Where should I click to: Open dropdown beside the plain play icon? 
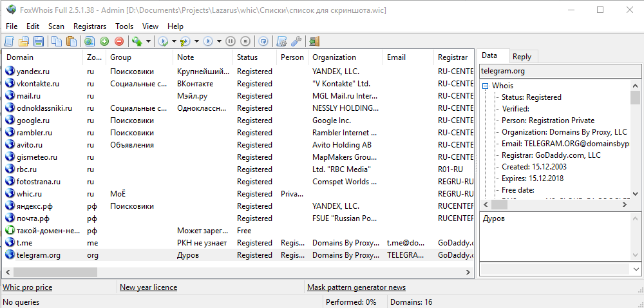(x=219, y=41)
